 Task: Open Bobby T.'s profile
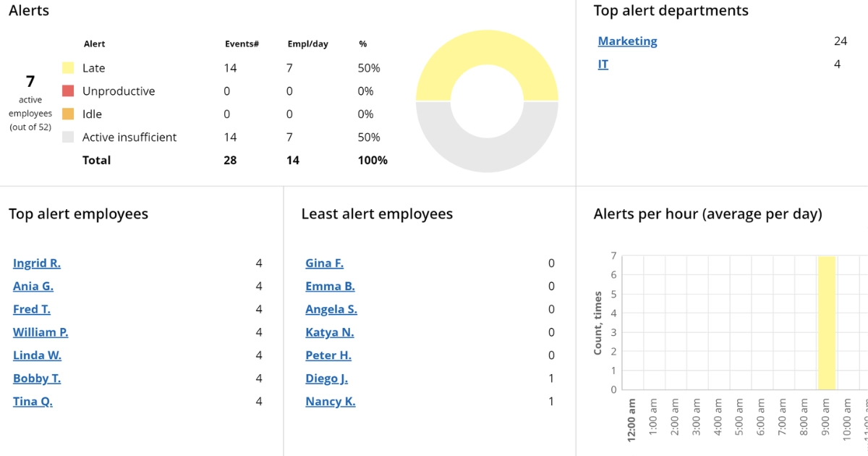(x=37, y=378)
